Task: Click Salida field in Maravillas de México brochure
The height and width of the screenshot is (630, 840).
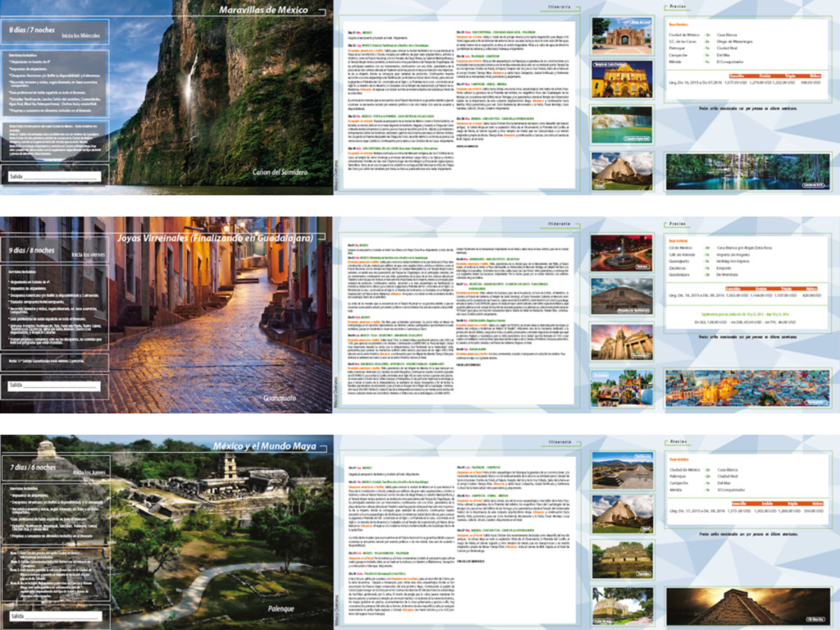Action: click(x=55, y=176)
